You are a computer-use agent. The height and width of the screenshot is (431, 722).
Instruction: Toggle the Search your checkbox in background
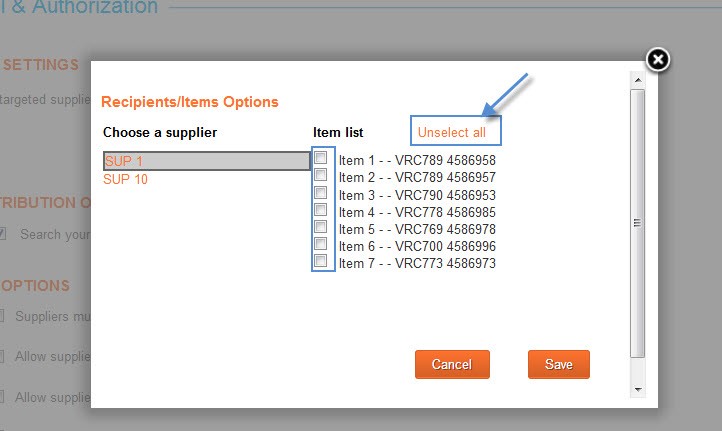pos(3,234)
